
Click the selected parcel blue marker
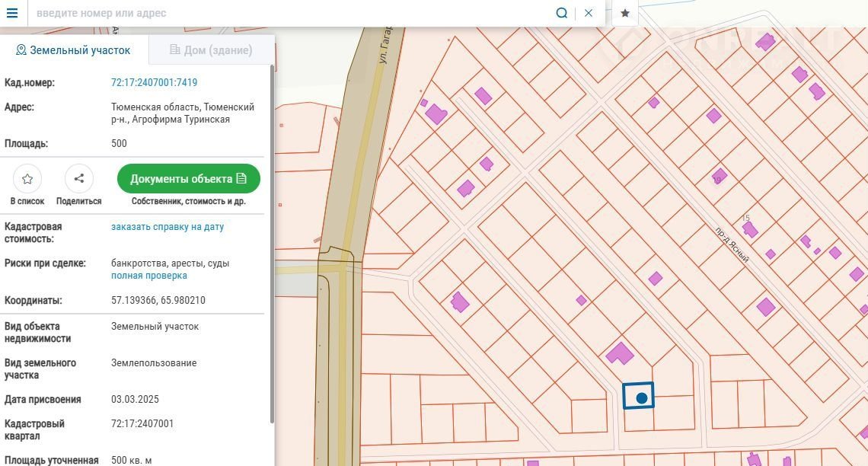[x=641, y=397]
